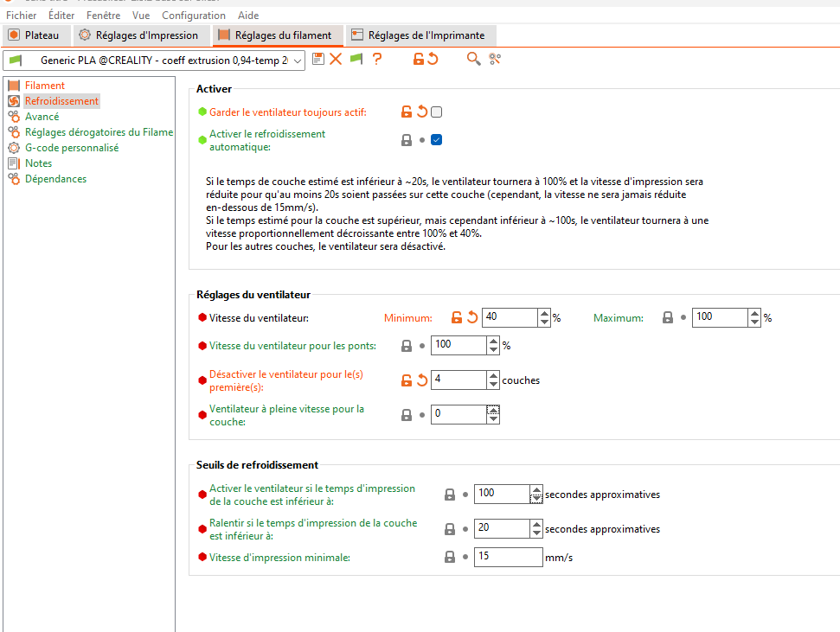Open the Generic PLA @CREALITY preset dropdown
The width and height of the screenshot is (840, 632).
pyautogui.click(x=298, y=61)
